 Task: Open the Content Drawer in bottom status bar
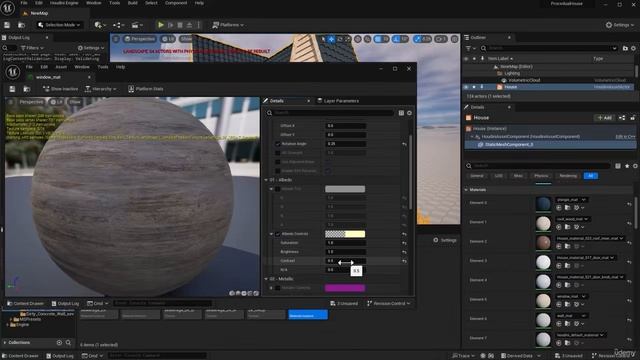20,356
